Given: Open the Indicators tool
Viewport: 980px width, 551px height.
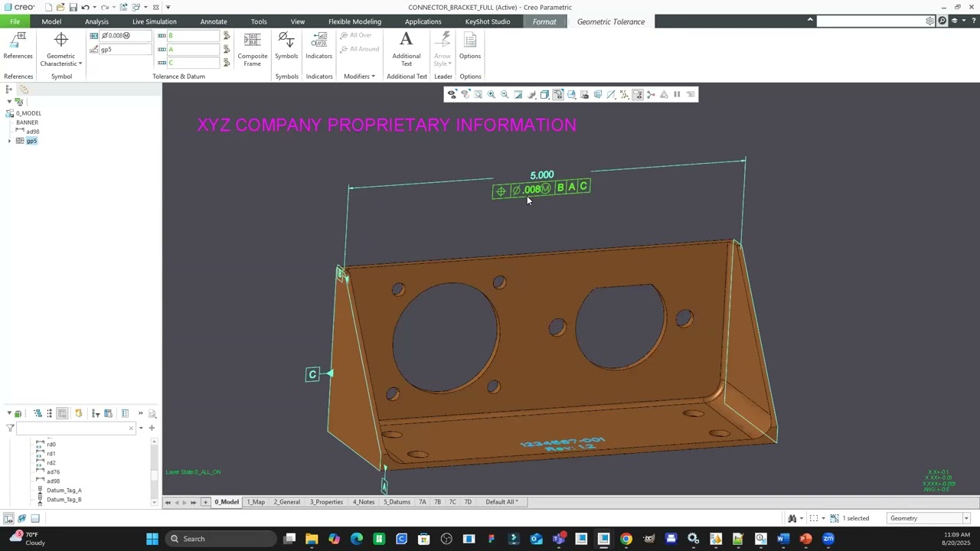Looking at the screenshot, I should (319, 46).
